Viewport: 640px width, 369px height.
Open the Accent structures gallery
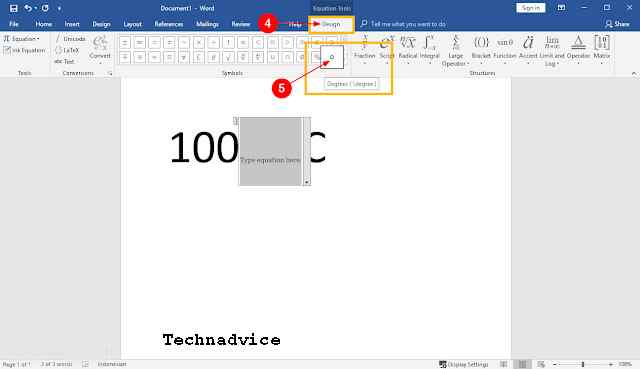528,49
